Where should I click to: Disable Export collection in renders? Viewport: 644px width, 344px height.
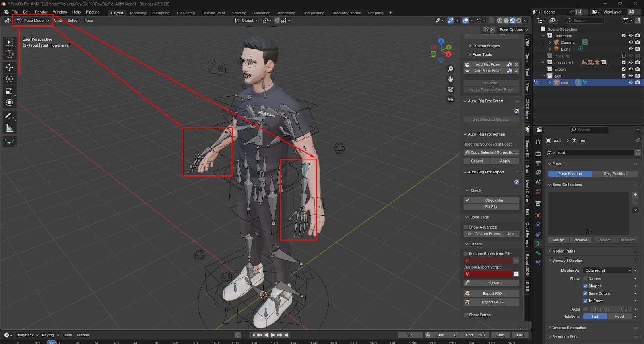(x=637, y=69)
